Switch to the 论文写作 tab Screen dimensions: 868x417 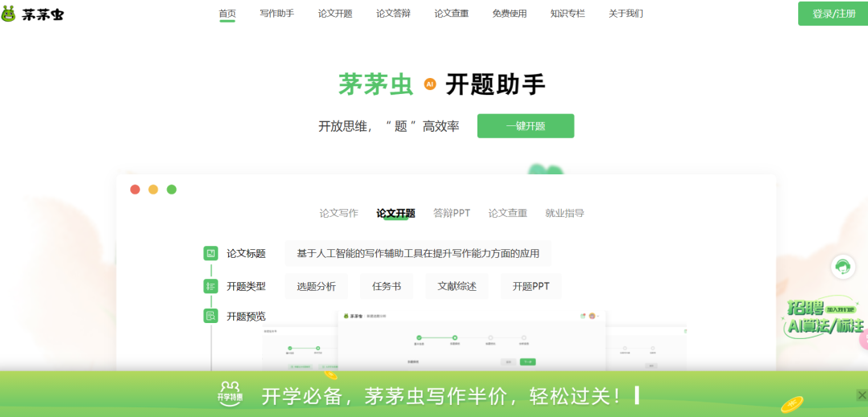coord(339,213)
